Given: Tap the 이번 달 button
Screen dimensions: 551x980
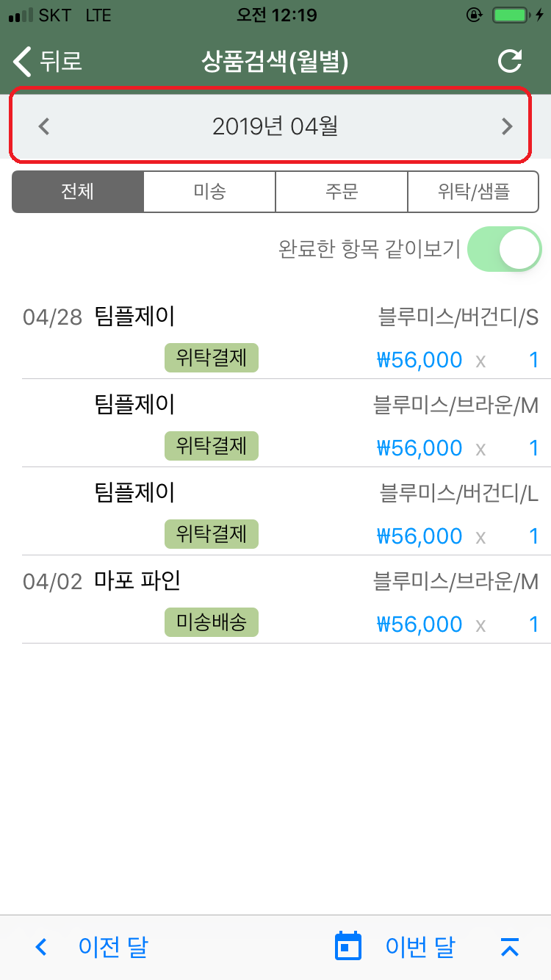Looking at the screenshot, I should [420, 947].
